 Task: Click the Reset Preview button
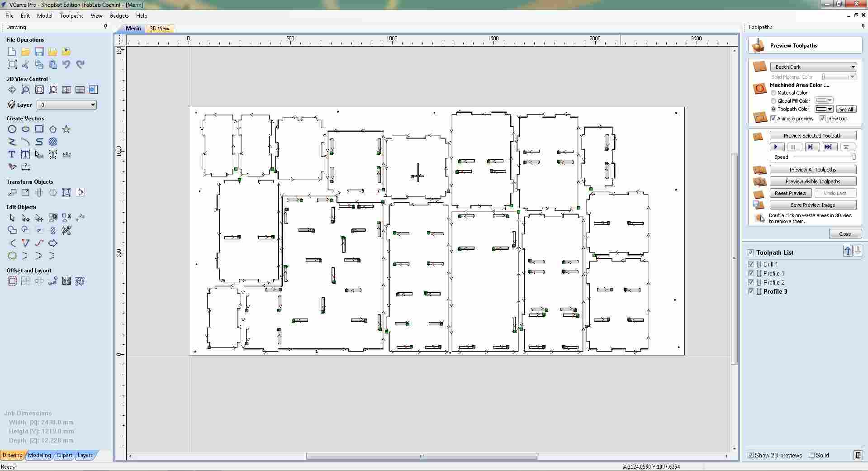[x=791, y=193]
